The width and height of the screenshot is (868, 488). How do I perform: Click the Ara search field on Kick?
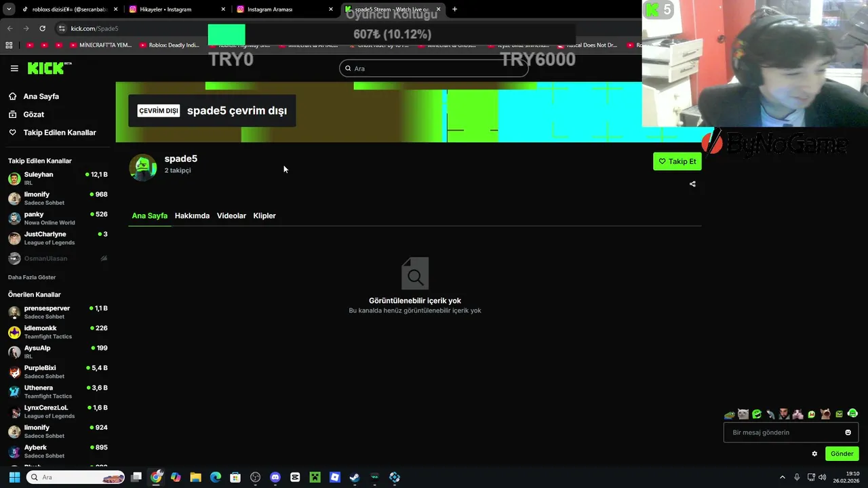[x=434, y=68]
